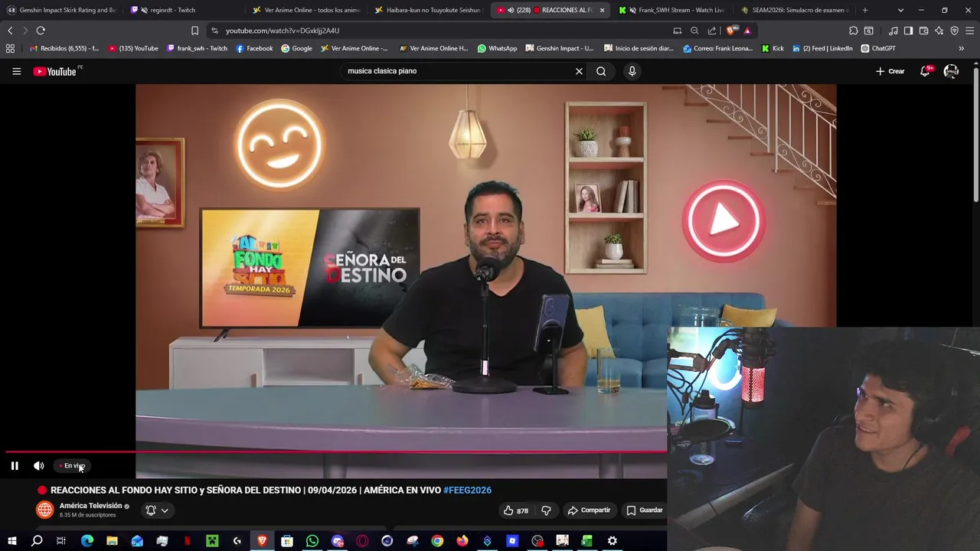This screenshot has width=980, height=551.
Task: Go to the YouTube home logo
Action: click(x=55, y=71)
